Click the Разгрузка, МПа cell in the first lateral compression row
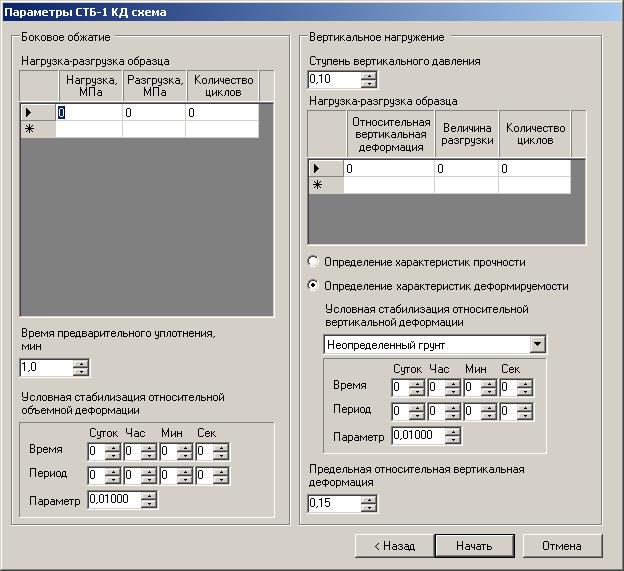The height and width of the screenshot is (571, 624). (154, 113)
